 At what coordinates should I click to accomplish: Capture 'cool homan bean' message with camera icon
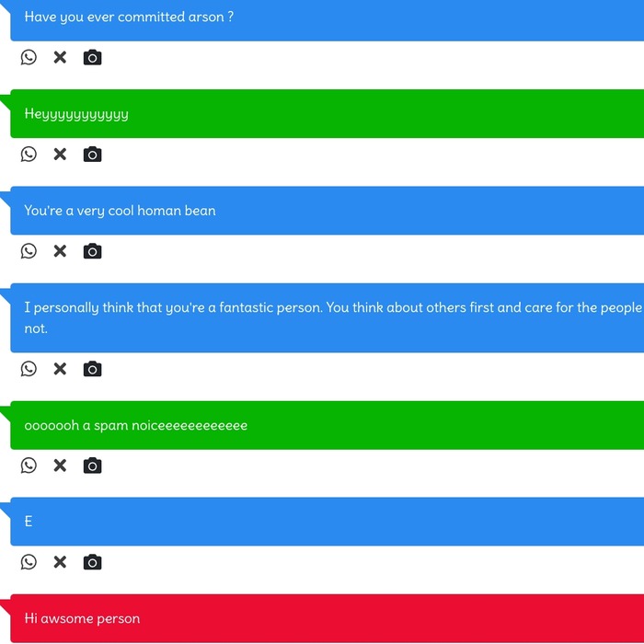coord(92,251)
